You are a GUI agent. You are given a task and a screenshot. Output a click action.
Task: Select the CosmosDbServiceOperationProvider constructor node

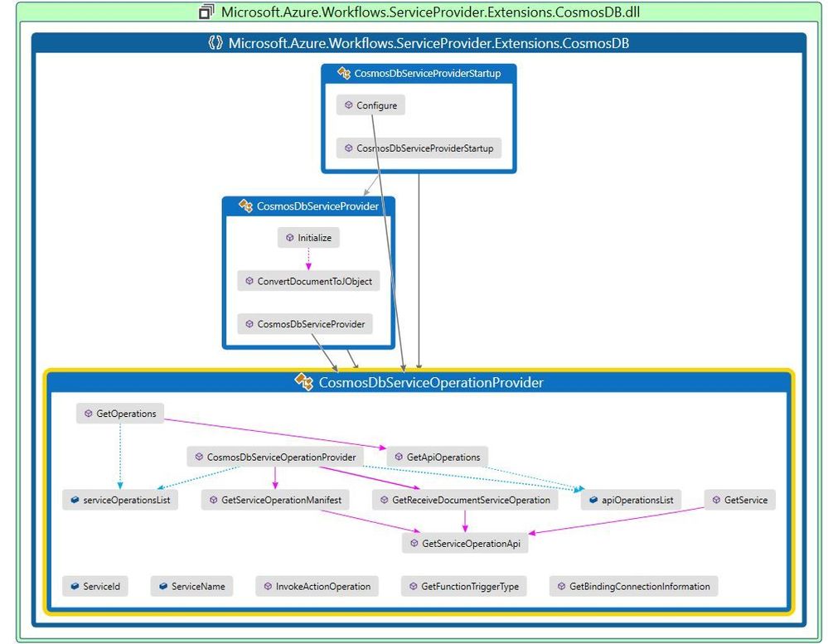(274, 457)
